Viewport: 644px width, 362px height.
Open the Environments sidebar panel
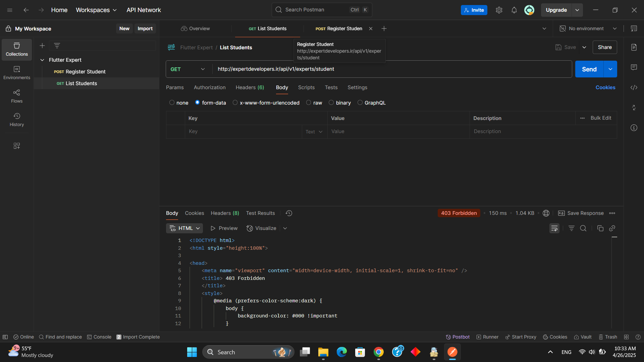(x=17, y=73)
